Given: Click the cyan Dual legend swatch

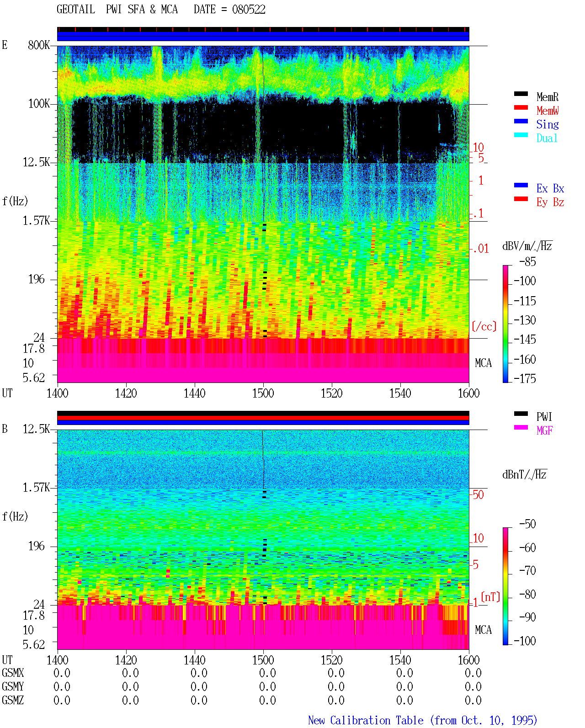Looking at the screenshot, I should [521, 135].
